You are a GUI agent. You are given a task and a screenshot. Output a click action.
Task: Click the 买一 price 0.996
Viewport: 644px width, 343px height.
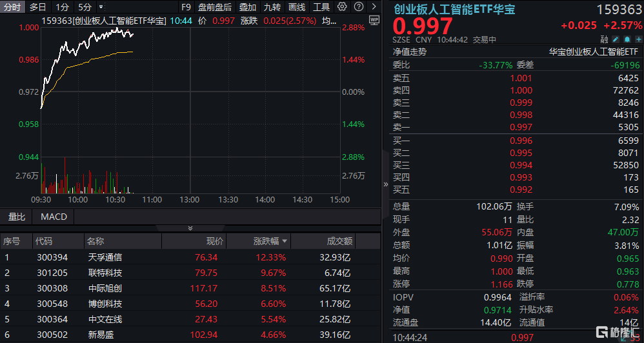(521, 141)
